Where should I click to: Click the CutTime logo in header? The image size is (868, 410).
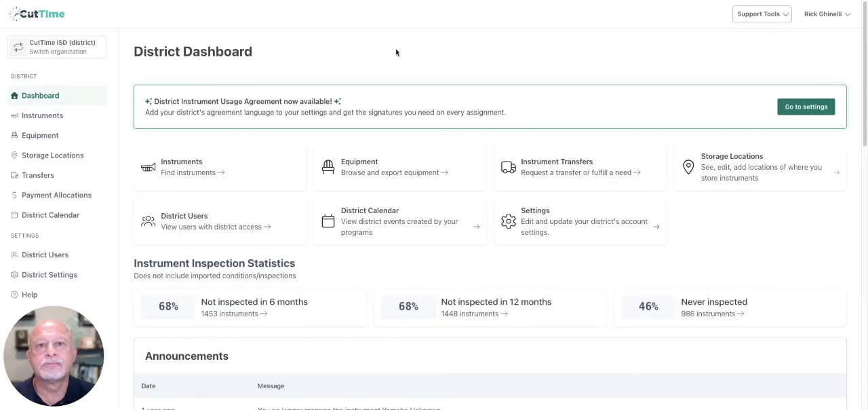click(x=37, y=14)
